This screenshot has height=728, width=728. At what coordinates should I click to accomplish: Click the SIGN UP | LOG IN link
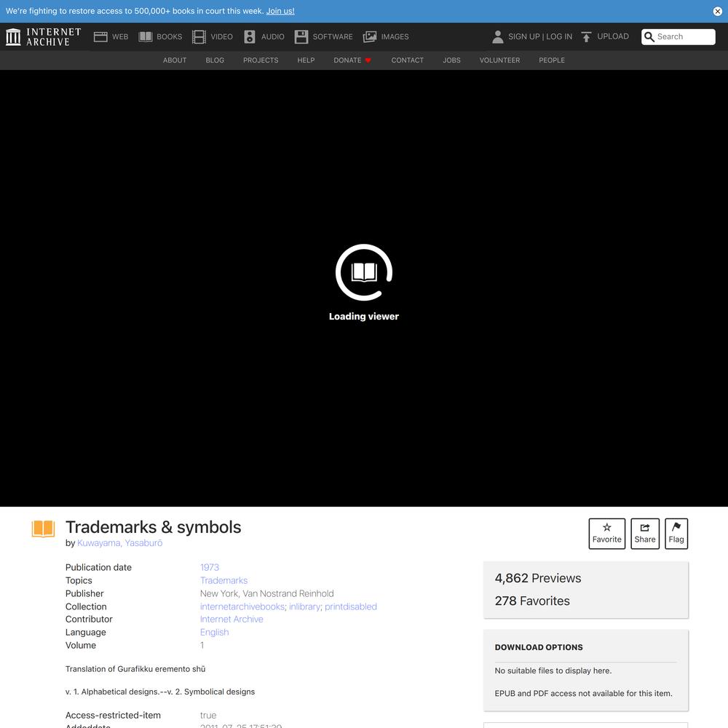click(x=540, y=36)
